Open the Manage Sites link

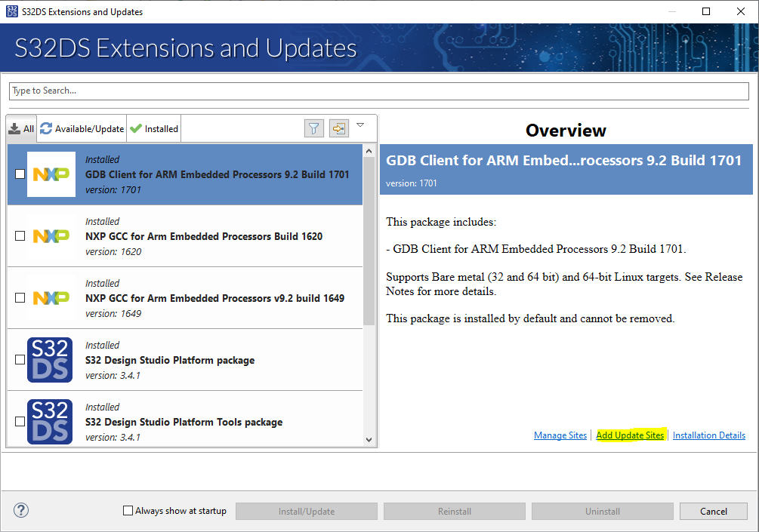pos(560,435)
